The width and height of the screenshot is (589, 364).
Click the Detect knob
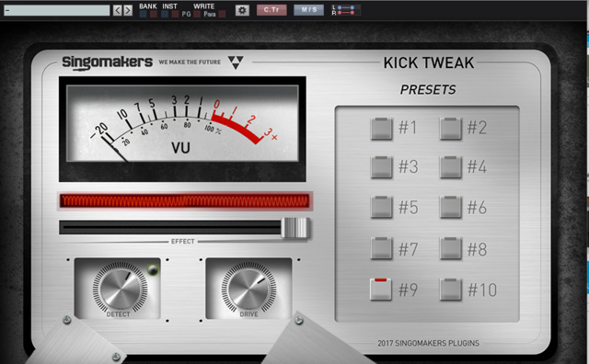(x=120, y=289)
